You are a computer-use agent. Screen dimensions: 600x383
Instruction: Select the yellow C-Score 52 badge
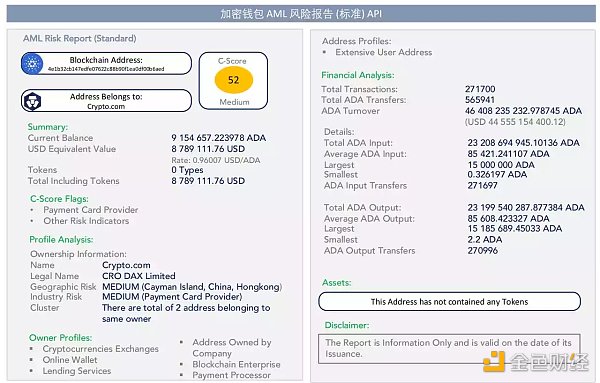pyautogui.click(x=233, y=80)
